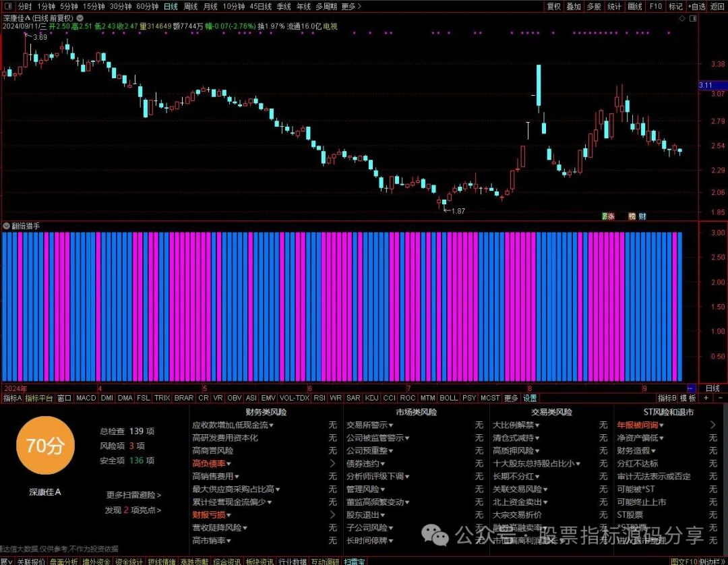Click the 返回 back button
The width and height of the screenshot is (728, 565).
point(717,7)
